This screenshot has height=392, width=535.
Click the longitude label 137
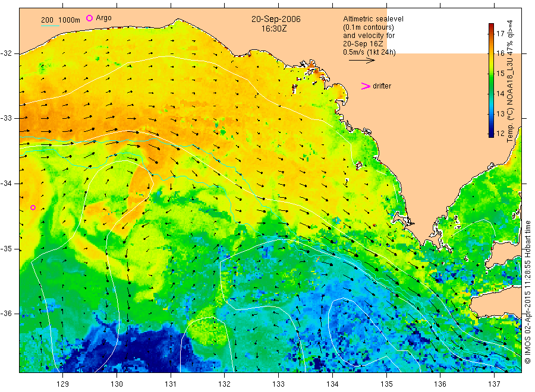point(494,384)
